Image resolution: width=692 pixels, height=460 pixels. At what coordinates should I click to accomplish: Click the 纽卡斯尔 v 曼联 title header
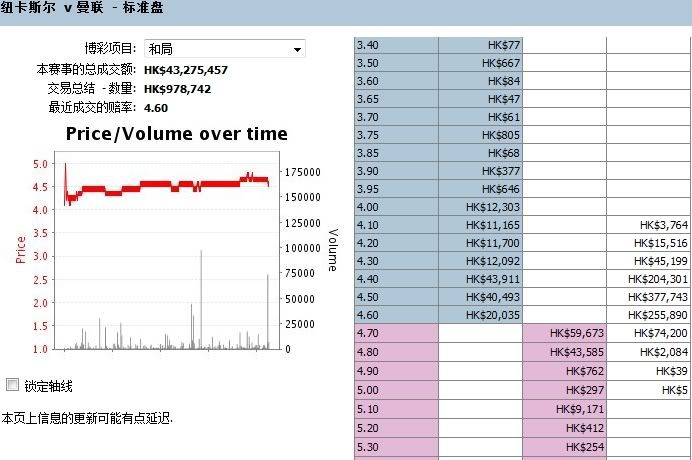click(82, 9)
